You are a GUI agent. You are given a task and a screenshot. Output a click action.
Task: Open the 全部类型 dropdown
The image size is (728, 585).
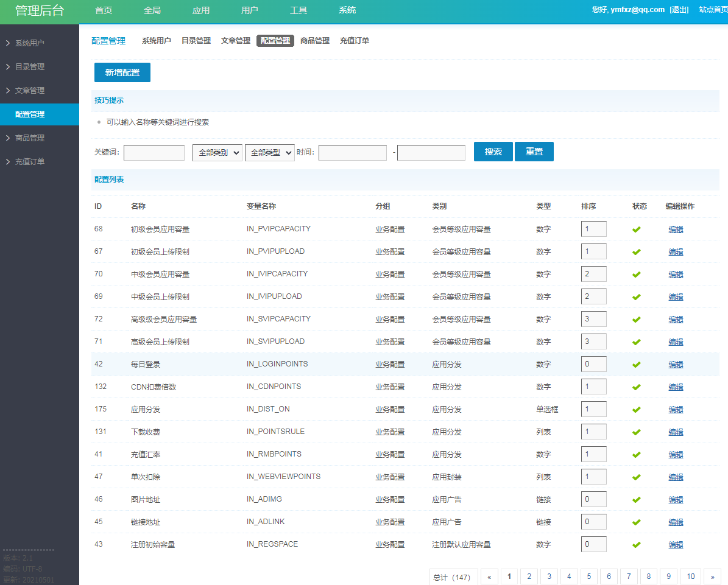(x=269, y=152)
